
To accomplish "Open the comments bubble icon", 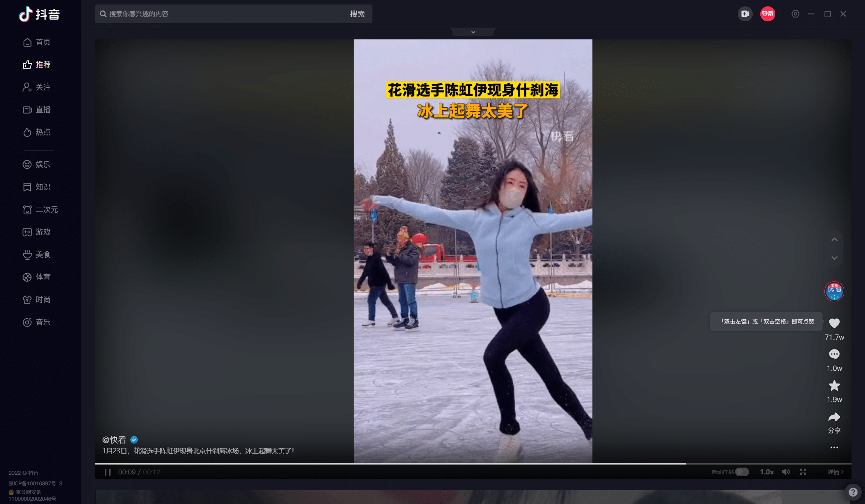I will pos(834,354).
